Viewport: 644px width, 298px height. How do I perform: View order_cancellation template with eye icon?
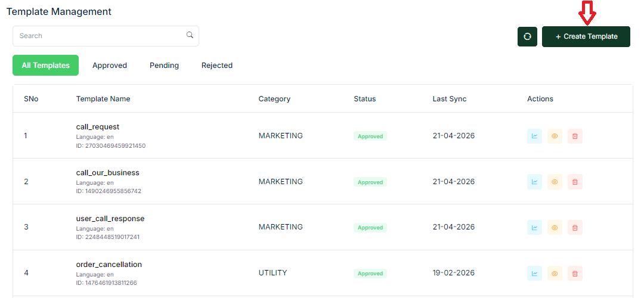pos(555,274)
